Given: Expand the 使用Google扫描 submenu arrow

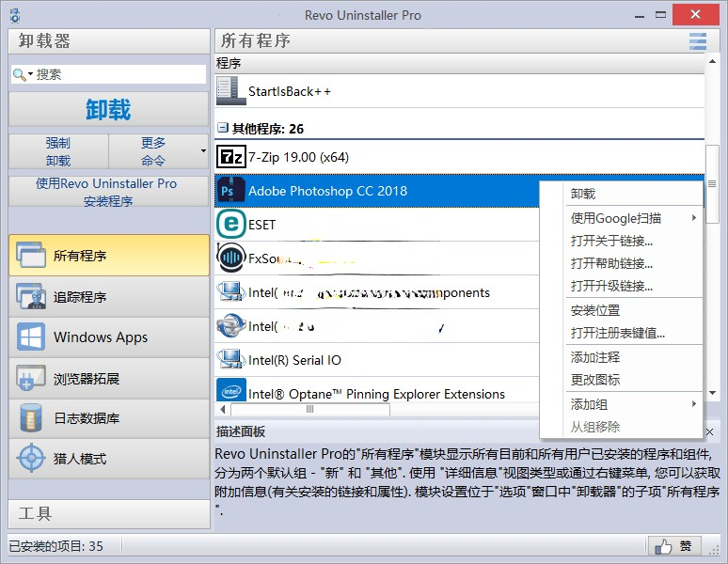Looking at the screenshot, I should [693, 217].
